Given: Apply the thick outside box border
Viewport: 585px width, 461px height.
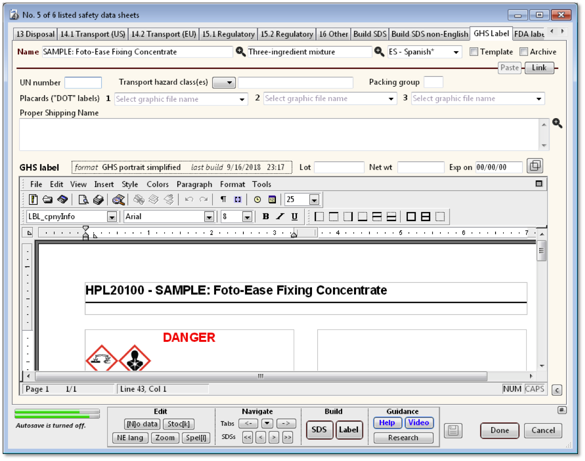Looking at the screenshot, I should pyautogui.click(x=411, y=217).
